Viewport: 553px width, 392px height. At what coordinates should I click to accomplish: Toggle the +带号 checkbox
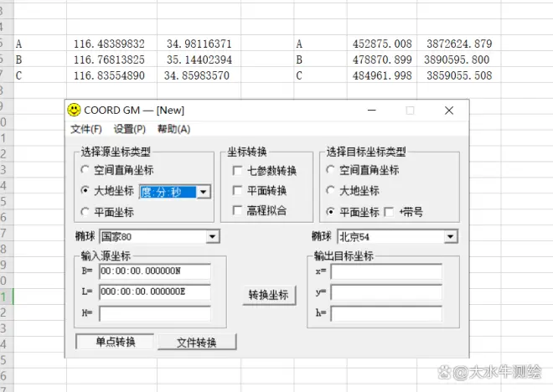390,212
